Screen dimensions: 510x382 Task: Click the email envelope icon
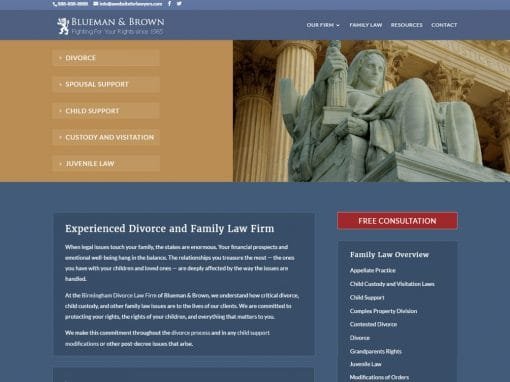(96, 4)
